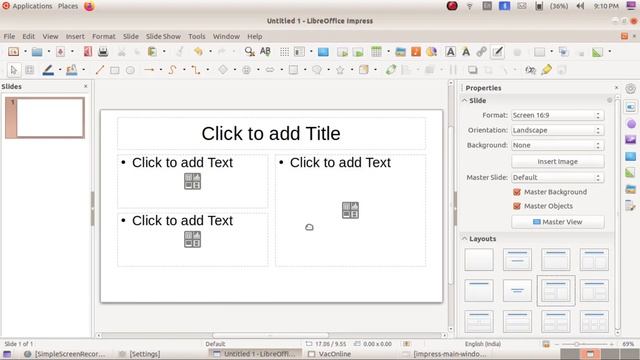Click Start from First Slide icon
Screen dimensions: 640x360
click(342, 52)
